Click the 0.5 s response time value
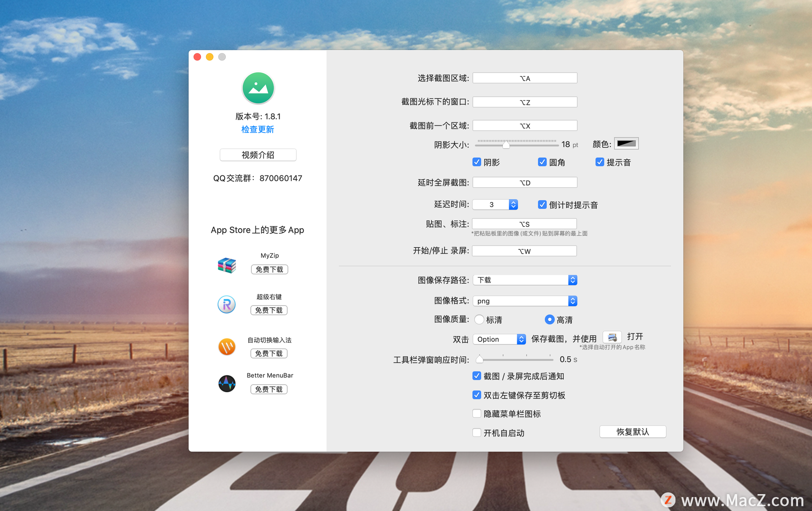The image size is (812, 511). (568, 359)
